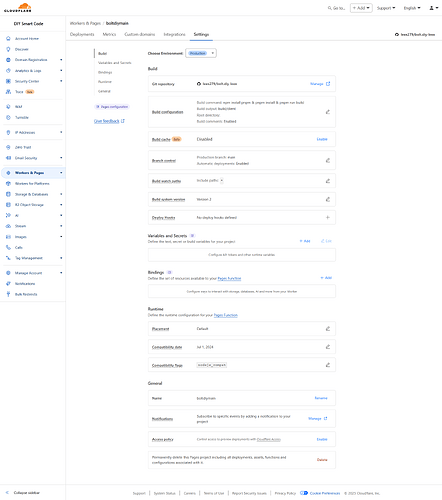This screenshot has width=442, height=500.
Task: Open the Give feedback link
Action: 109,121
